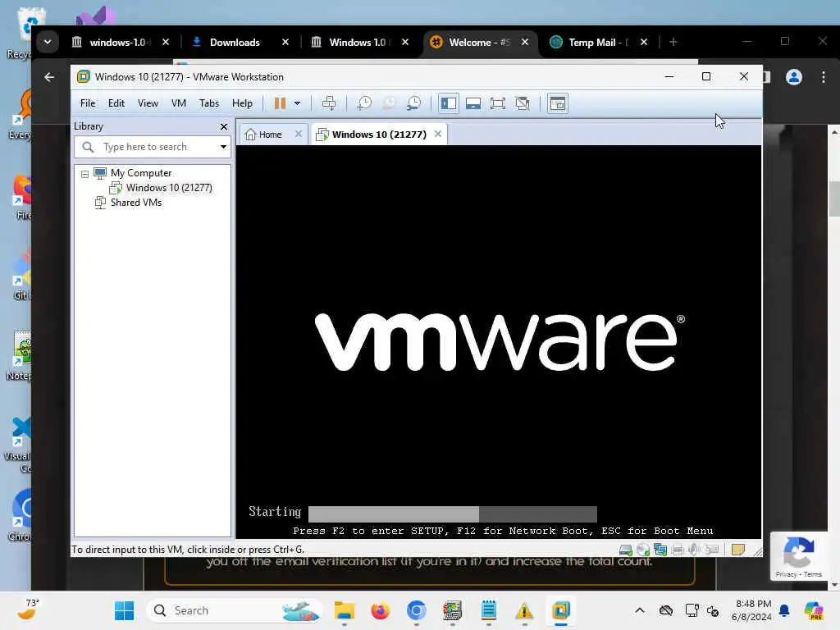Send Ctrl+Alt+Del to the VM
Image resolution: width=840 pixels, height=630 pixels.
pyautogui.click(x=329, y=103)
